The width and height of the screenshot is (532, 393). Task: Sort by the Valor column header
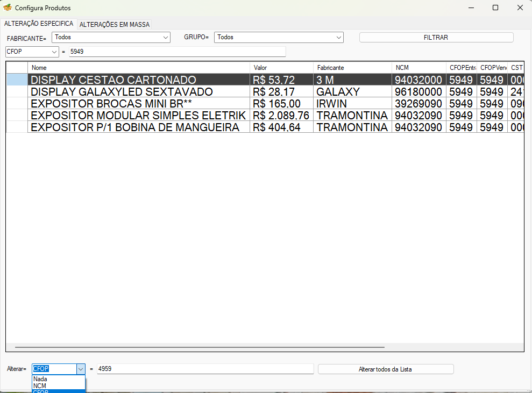pos(281,68)
